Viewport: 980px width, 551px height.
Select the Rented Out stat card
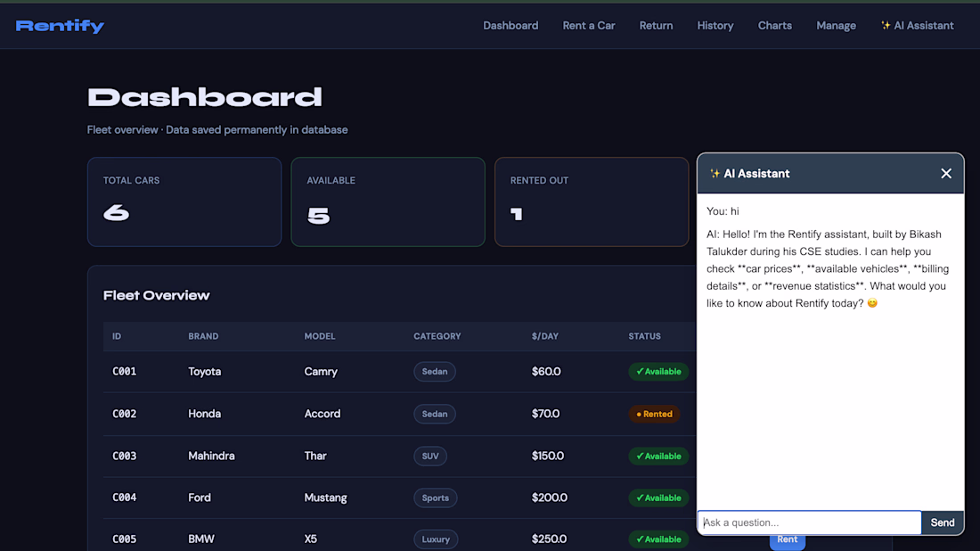coord(592,201)
